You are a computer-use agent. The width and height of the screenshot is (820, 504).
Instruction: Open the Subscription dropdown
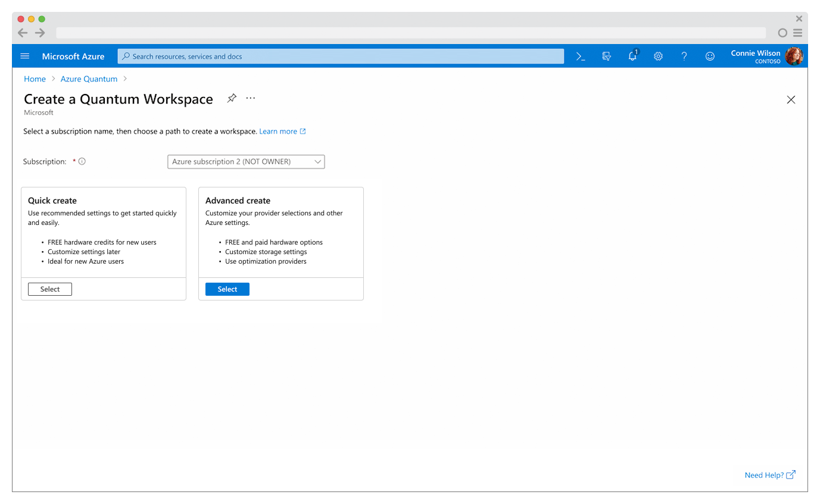245,161
